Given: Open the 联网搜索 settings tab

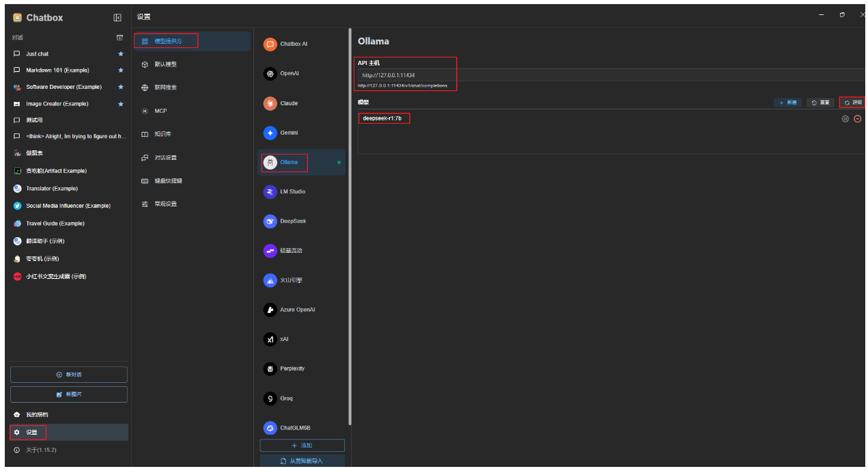Looking at the screenshot, I should coord(193,88).
